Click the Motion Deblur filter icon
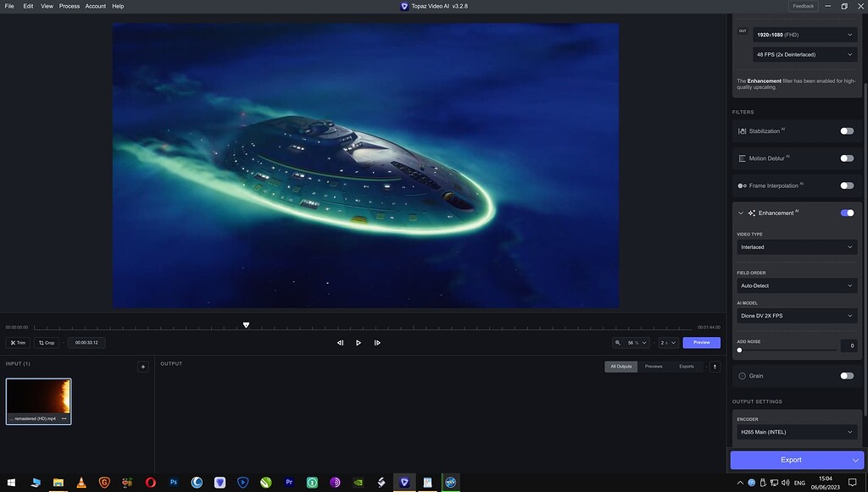868x492 pixels. tap(742, 158)
